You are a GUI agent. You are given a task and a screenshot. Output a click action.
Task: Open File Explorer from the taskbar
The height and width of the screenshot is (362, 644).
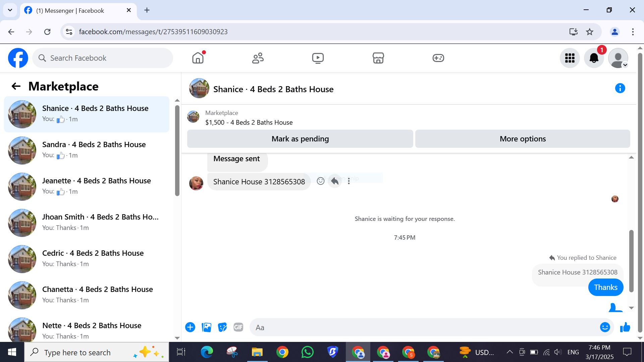click(x=257, y=352)
